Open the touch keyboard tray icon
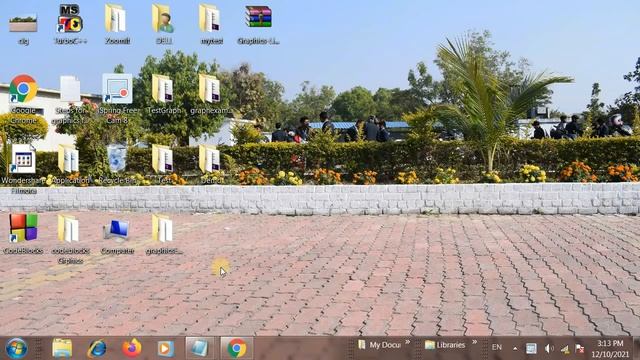This screenshot has height=360, width=640. (x=531, y=349)
